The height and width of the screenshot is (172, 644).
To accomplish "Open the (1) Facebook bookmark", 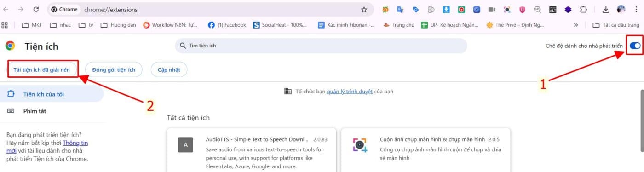I will [227, 25].
